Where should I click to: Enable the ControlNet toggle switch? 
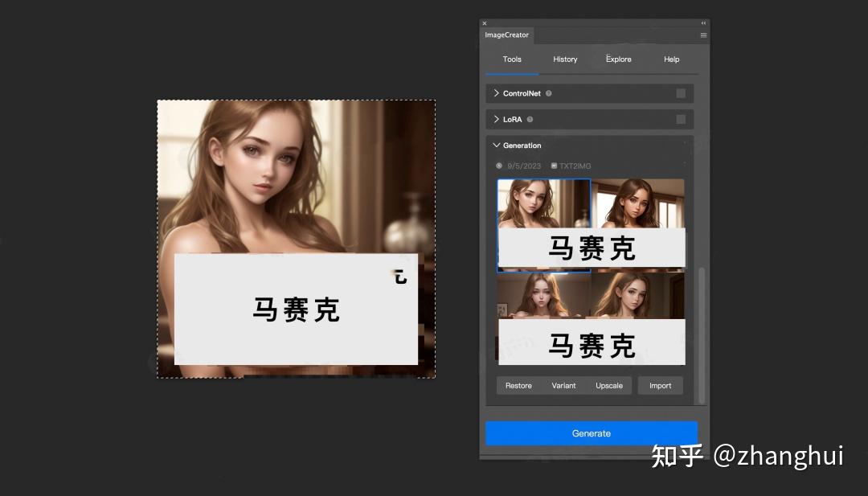[x=682, y=93]
